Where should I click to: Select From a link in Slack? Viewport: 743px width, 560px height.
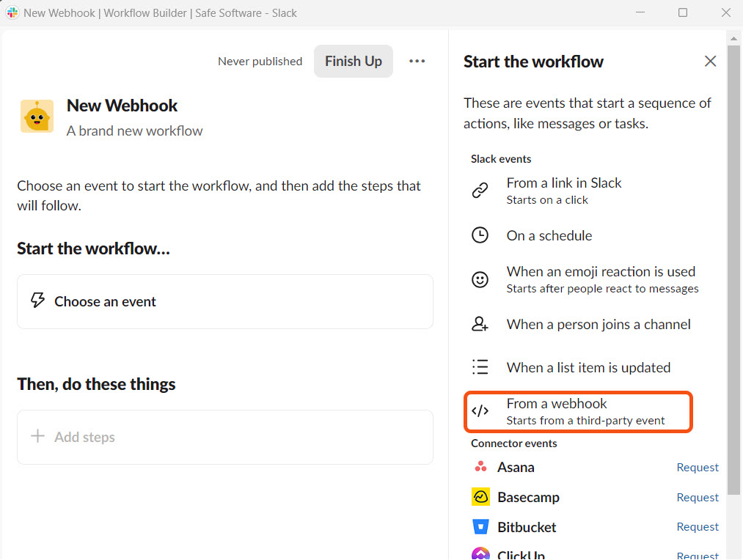click(578, 191)
